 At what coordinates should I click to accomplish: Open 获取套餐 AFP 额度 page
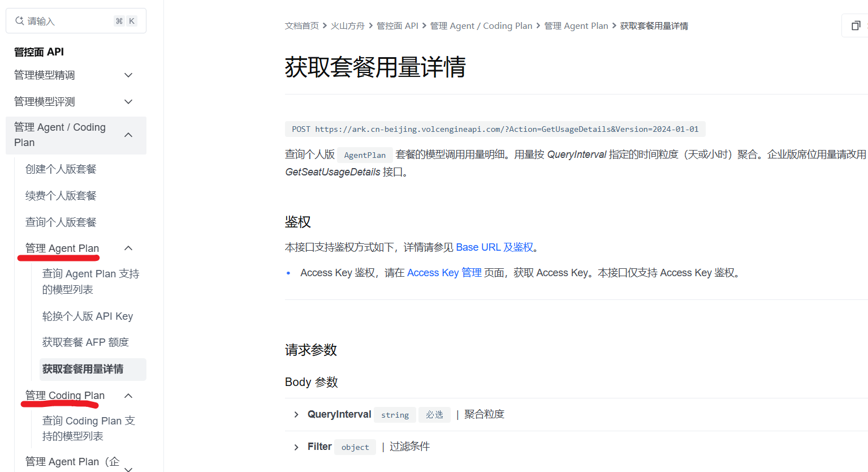pyautogui.click(x=85, y=342)
